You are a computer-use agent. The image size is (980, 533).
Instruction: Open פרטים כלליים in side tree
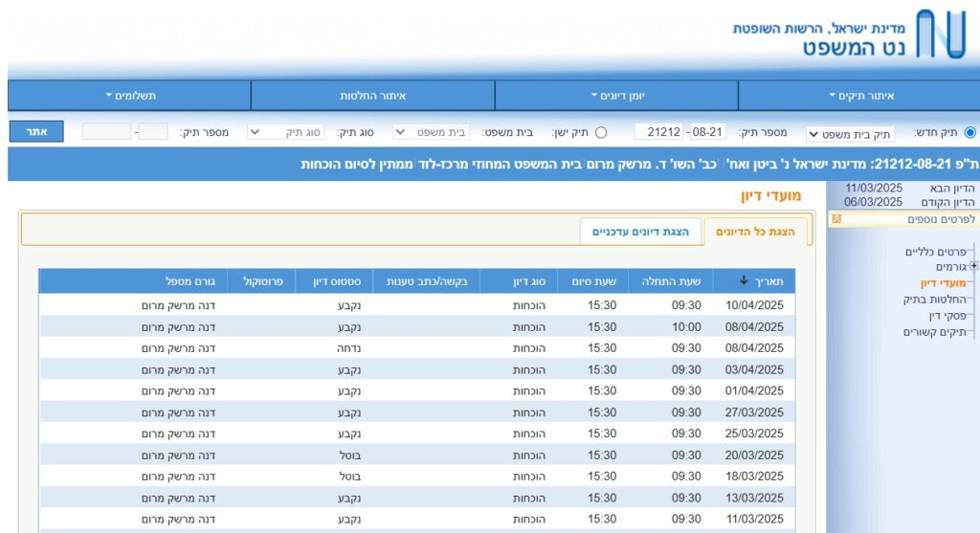(935, 252)
